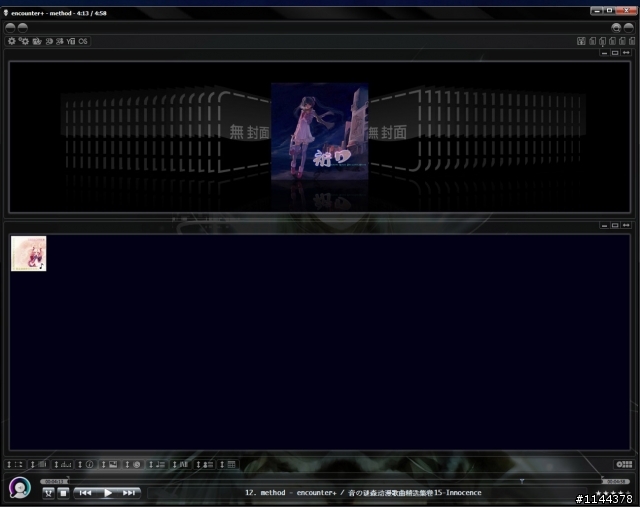Viewport: 640px width, 507px height.
Task: Click the half-circle button beside the magnifier
Action: 629,28
